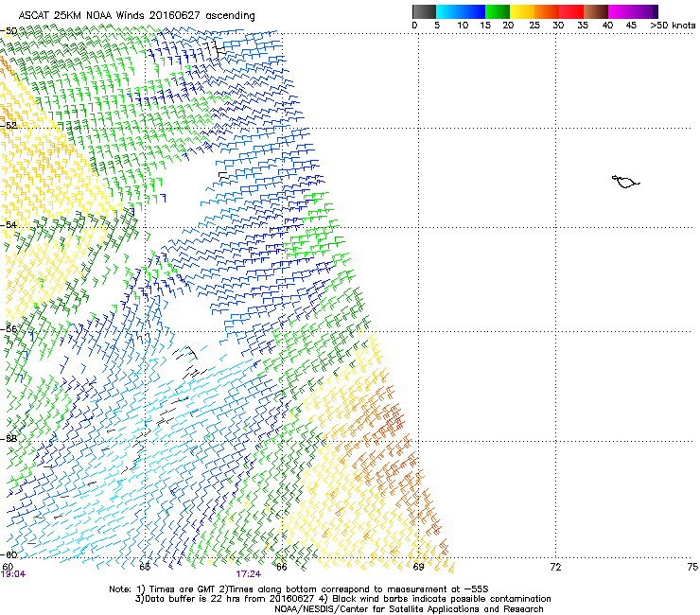Screen dimensions: 700x615
Task: Click the longitude label '72'
Action: coord(555,567)
